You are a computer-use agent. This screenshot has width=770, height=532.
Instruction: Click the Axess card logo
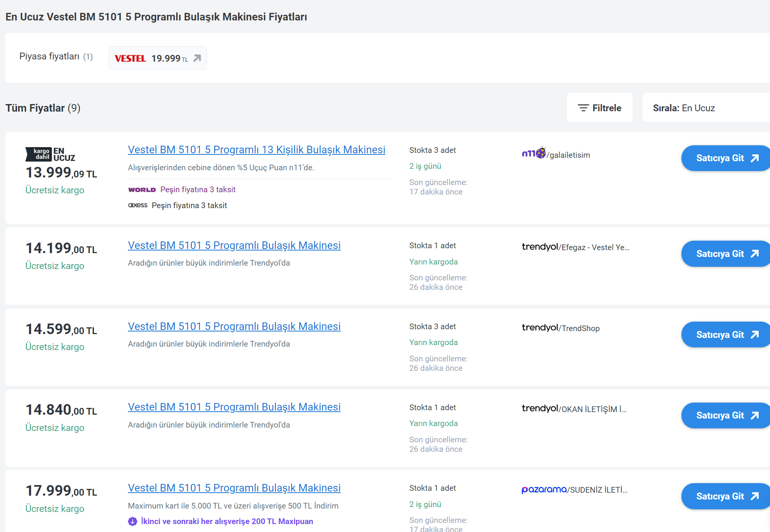click(138, 205)
